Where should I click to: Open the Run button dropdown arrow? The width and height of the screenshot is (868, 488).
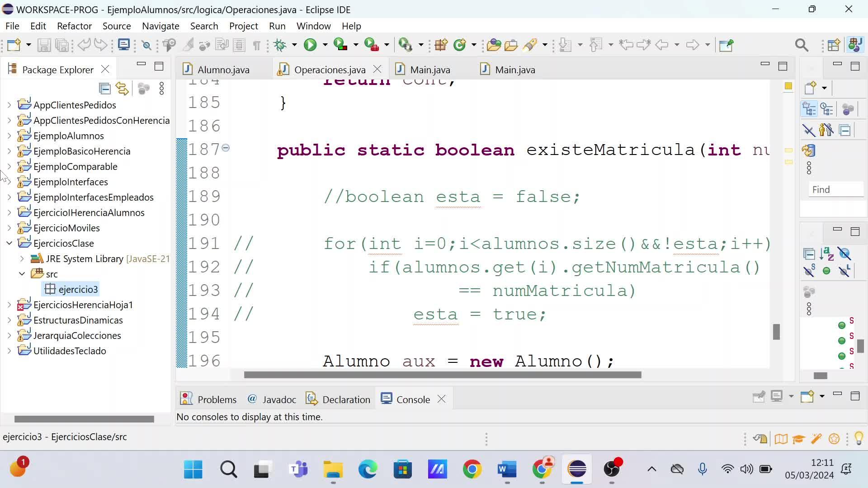(325, 45)
